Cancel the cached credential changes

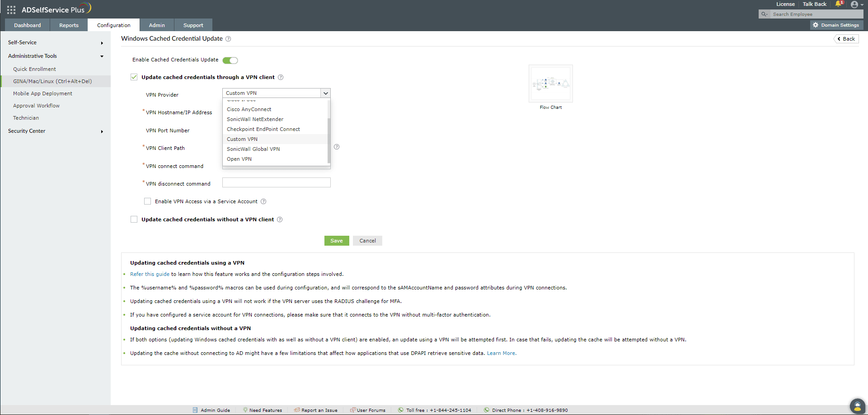[x=367, y=241]
